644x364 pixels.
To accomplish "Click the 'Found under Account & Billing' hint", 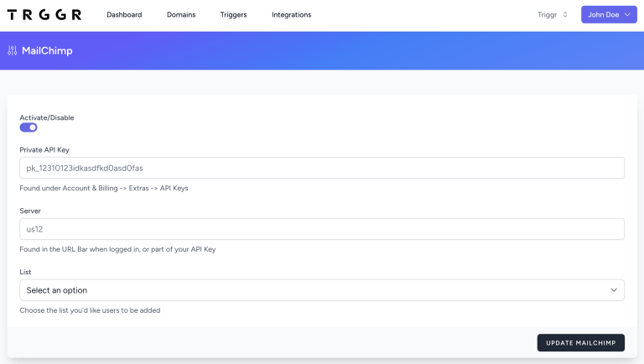I will pyautogui.click(x=104, y=188).
